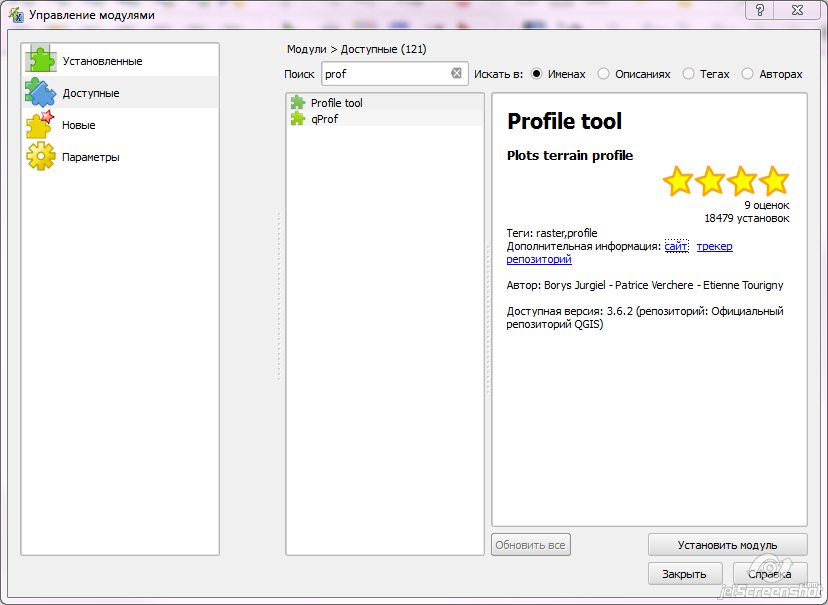Viewport: 828px width, 605px height.
Task: Click the help question mark in title bar
Action: pyautogui.click(x=759, y=10)
